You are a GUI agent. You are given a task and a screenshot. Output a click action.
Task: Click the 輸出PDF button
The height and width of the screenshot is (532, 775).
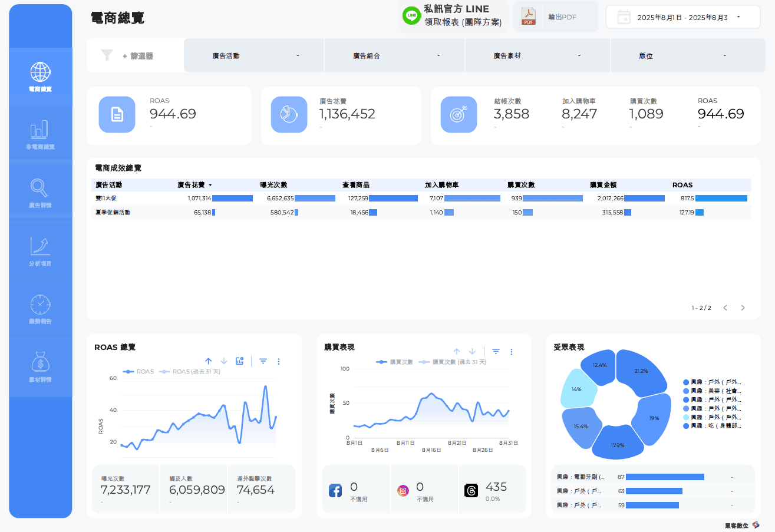pyautogui.click(x=555, y=16)
